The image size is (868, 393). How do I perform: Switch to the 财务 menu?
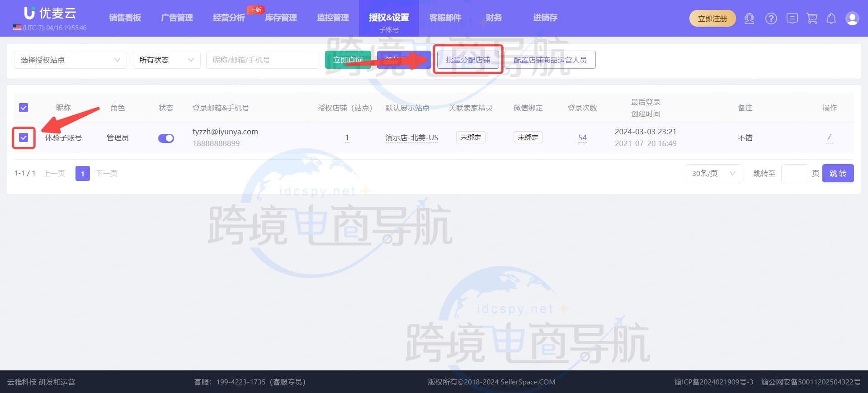(x=493, y=18)
